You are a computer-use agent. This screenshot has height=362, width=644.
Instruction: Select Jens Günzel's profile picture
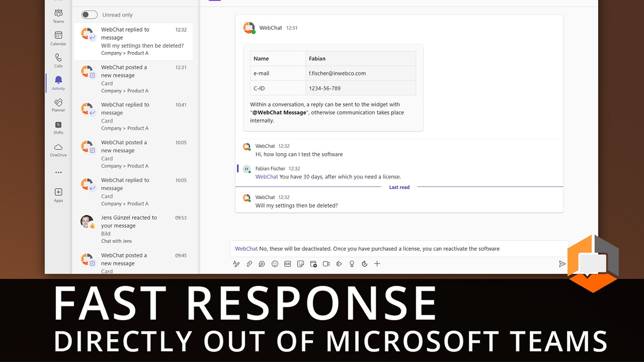click(87, 222)
